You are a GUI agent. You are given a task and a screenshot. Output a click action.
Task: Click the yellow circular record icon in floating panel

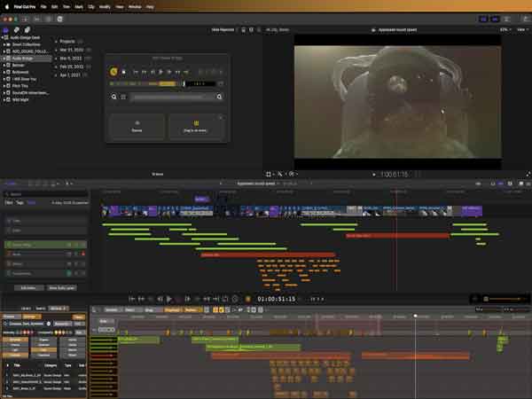[x=113, y=72]
